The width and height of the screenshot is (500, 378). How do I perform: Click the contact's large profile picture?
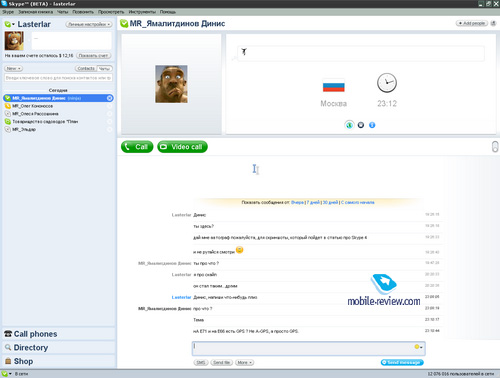(x=171, y=84)
